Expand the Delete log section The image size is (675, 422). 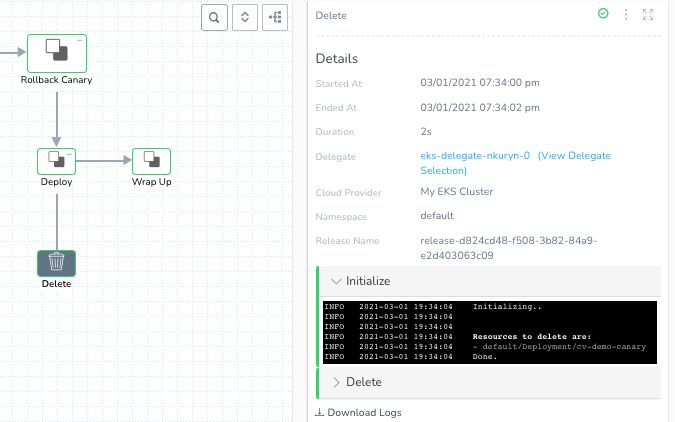490,382
